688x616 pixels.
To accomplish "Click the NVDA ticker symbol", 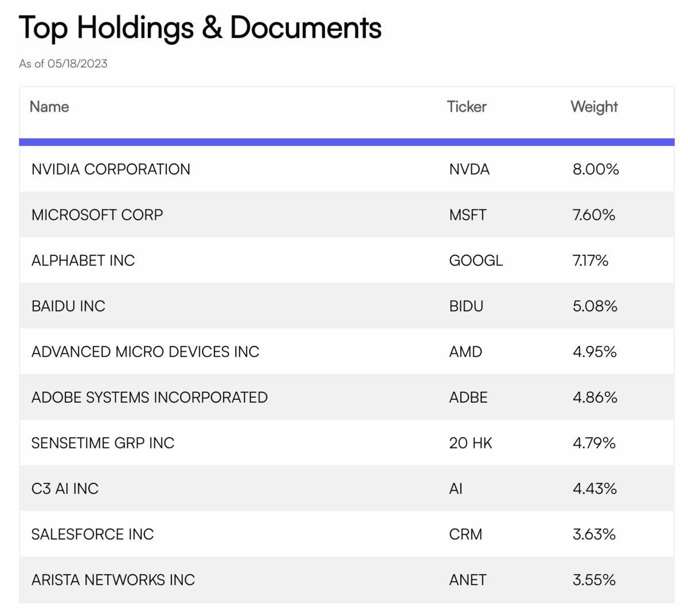I will [x=469, y=169].
